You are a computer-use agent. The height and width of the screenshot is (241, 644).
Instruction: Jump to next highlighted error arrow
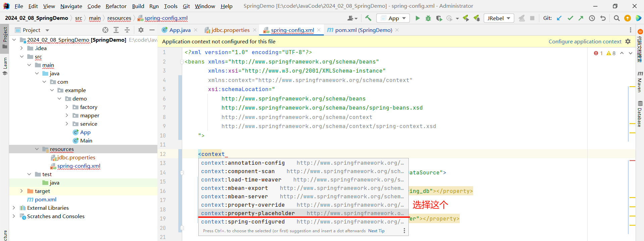631,53
